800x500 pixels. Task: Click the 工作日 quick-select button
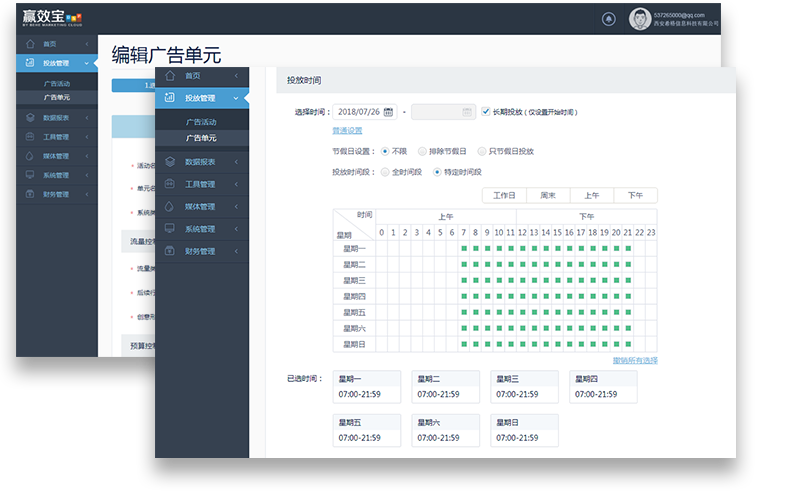tap(504, 195)
